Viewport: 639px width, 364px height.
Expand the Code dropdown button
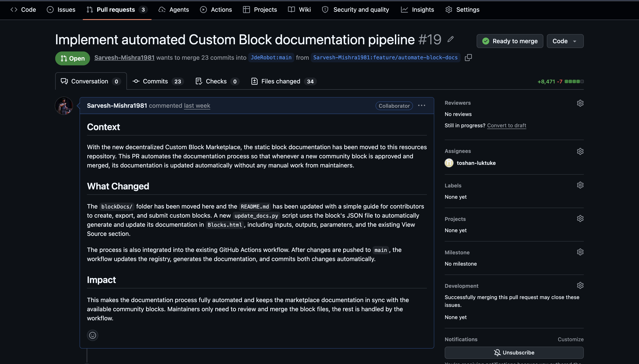tap(565, 41)
